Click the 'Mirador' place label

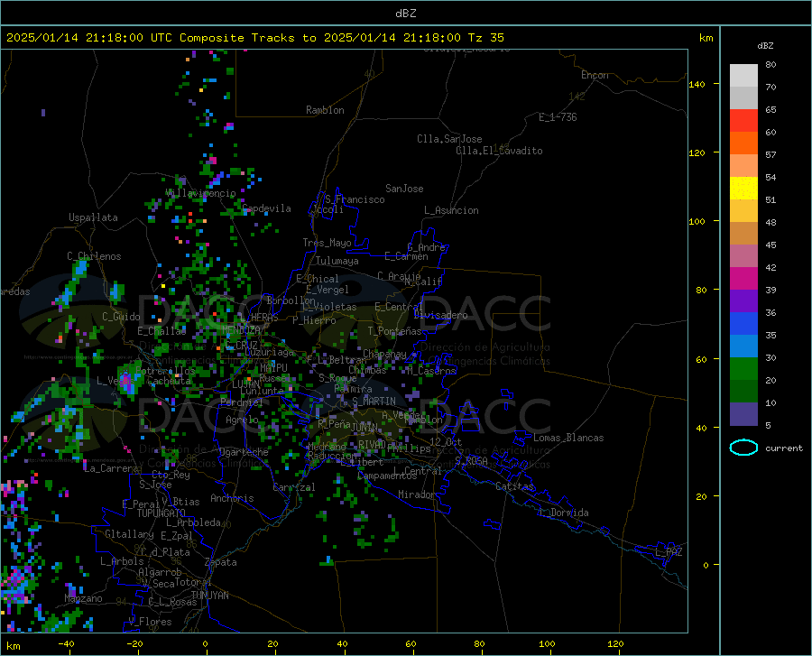[x=417, y=494]
